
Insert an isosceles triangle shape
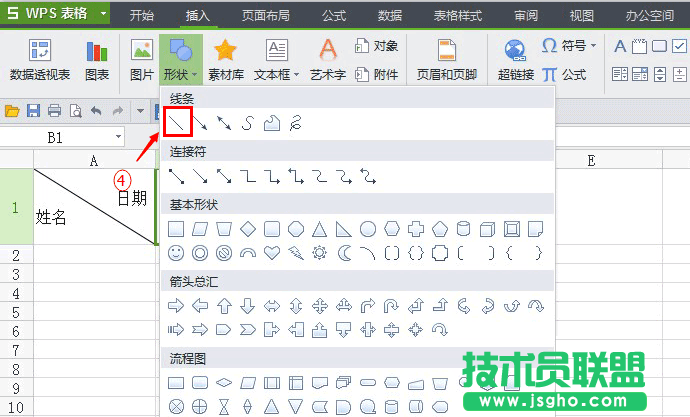coord(319,229)
